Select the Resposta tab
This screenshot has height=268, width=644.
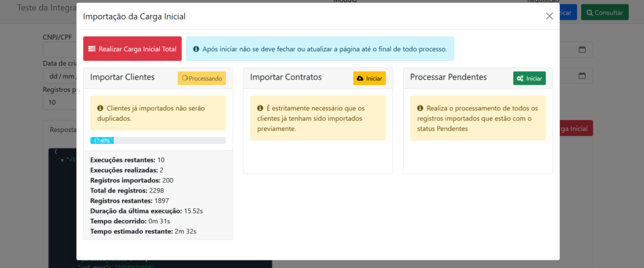(x=63, y=129)
